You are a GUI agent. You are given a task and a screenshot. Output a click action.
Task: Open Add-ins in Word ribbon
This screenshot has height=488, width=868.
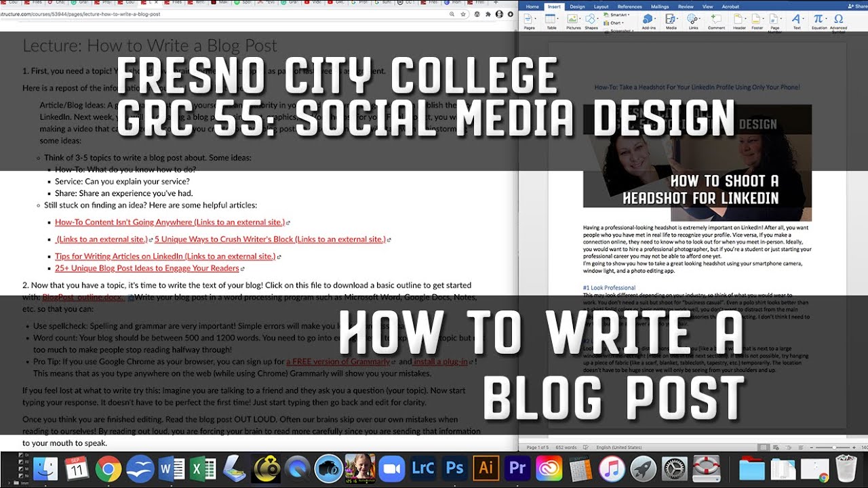[x=648, y=21]
